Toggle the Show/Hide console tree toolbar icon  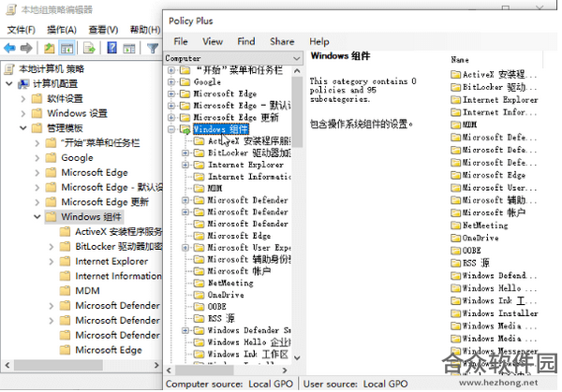(x=67, y=48)
